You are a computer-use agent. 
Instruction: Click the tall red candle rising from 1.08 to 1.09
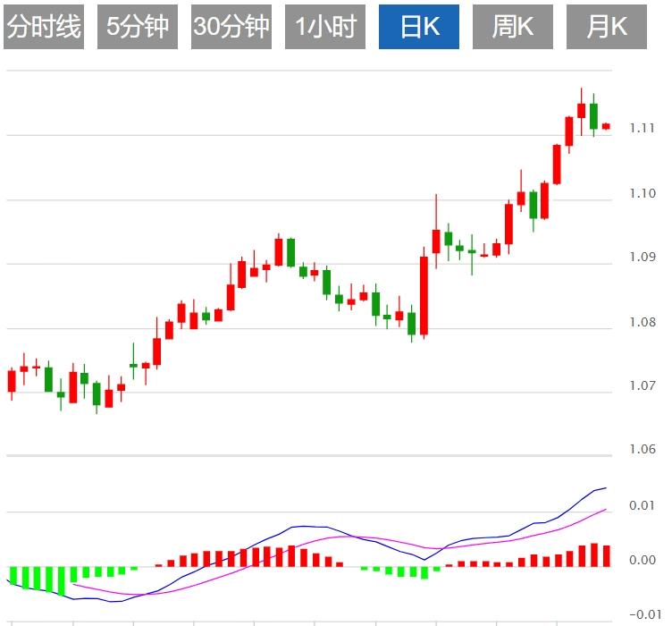coord(424,295)
